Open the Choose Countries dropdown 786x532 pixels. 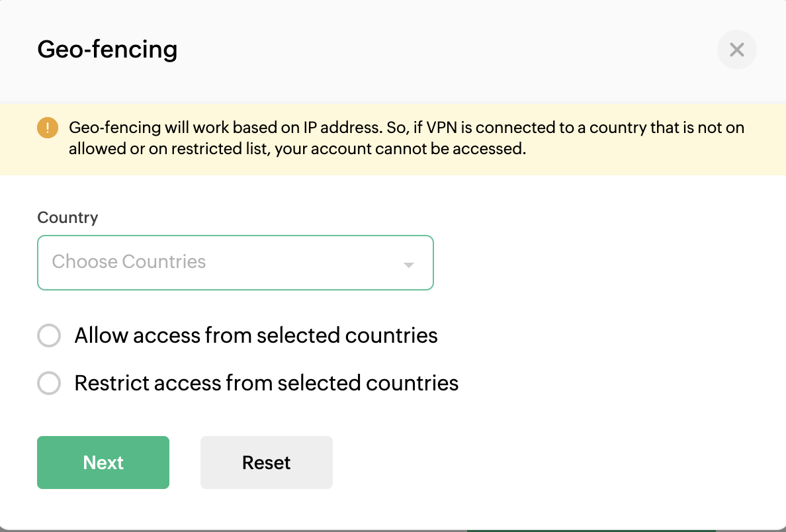235,263
